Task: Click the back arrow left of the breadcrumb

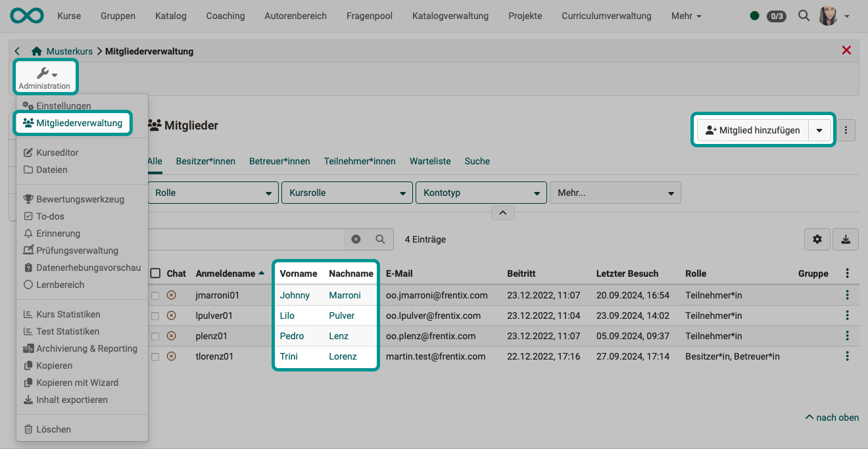Action: (16, 51)
